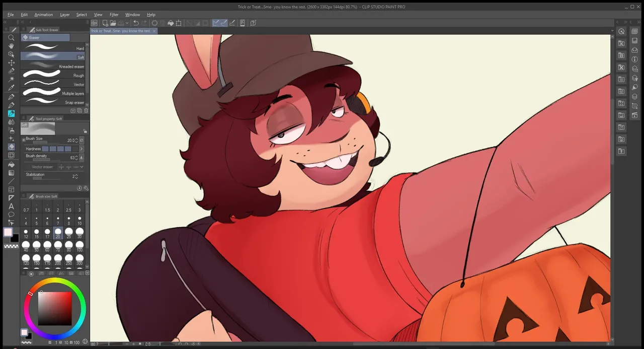Toggle the tool property lock icon
The height and width of the screenshot is (349, 644).
pyautogui.click(x=85, y=131)
